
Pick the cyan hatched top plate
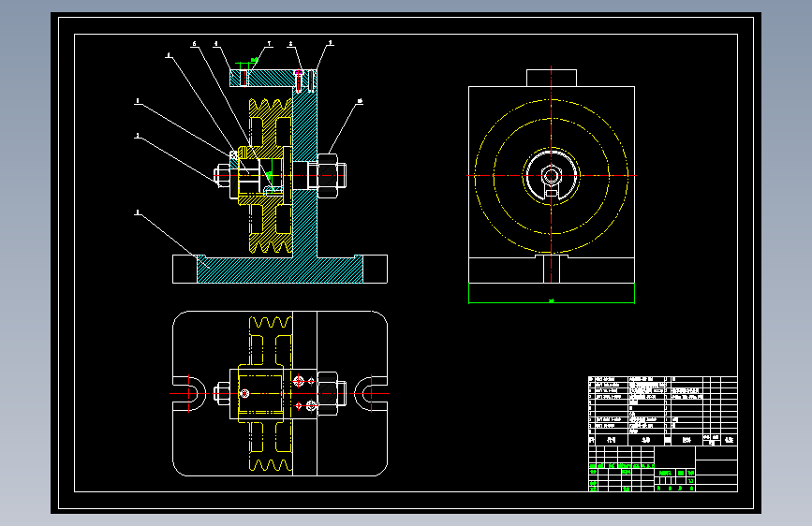pyautogui.click(x=273, y=79)
